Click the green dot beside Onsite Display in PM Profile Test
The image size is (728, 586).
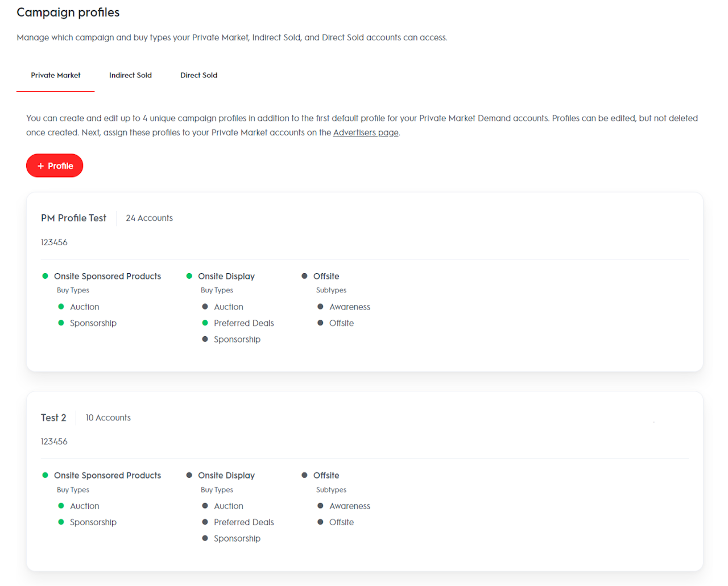pos(189,276)
